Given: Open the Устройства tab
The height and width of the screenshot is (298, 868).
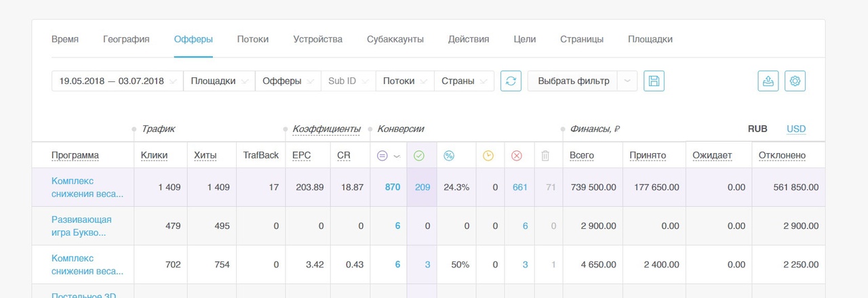Looking at the screenshot, I should coord(317,39).
